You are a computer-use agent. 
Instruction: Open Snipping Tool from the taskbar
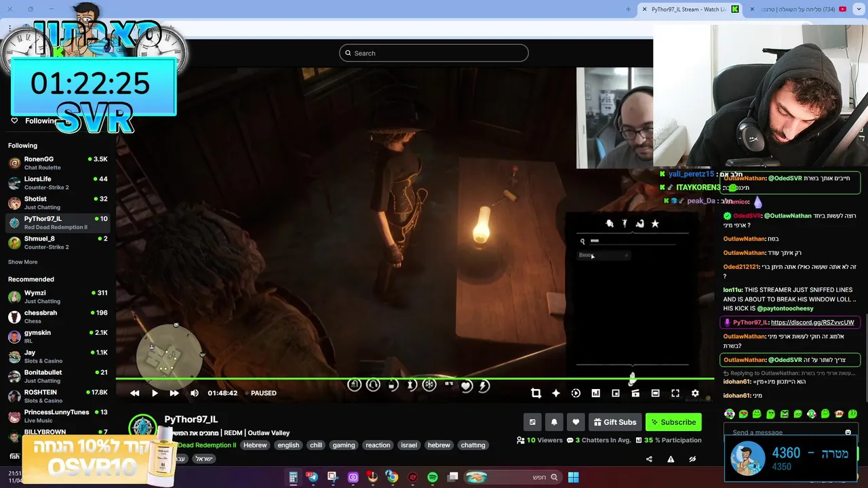332,477
